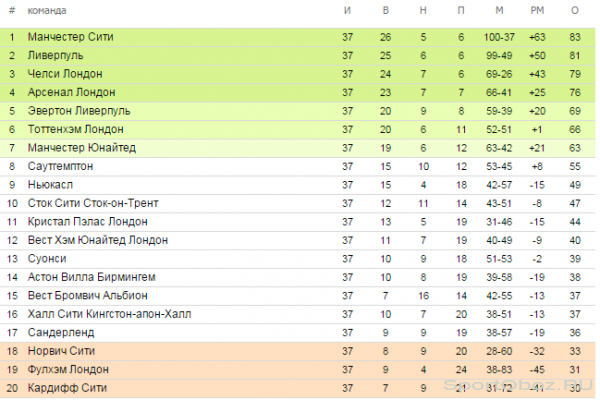Select the Норвич Сити relegation row
Viewport: 600px width, 400px height.
click(298, 351)
